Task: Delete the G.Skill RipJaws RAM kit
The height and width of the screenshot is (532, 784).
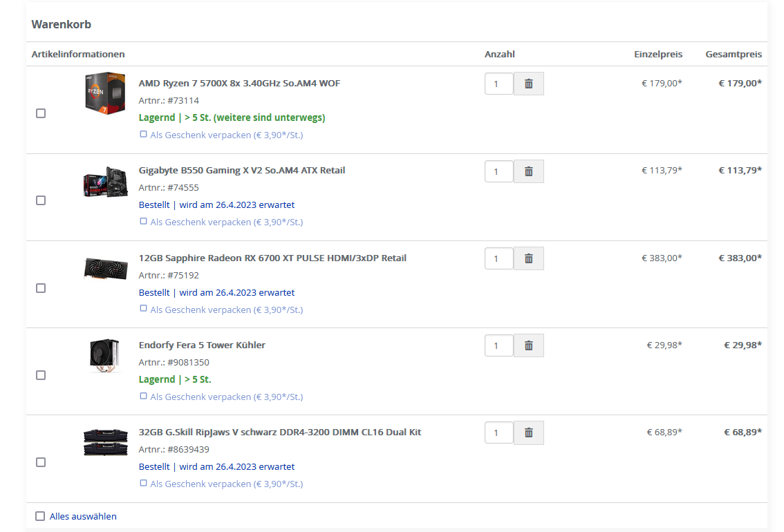Action: pyautogui.click(x=529, y=433)
